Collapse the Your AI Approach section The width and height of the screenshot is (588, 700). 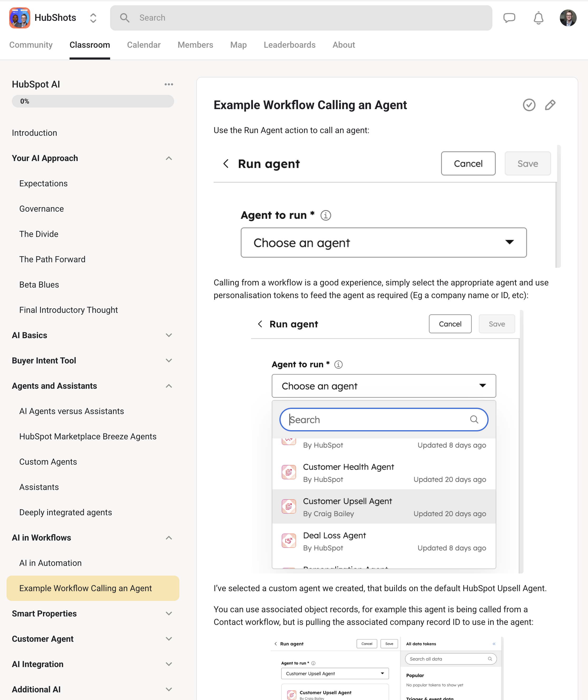coord(169,158)
